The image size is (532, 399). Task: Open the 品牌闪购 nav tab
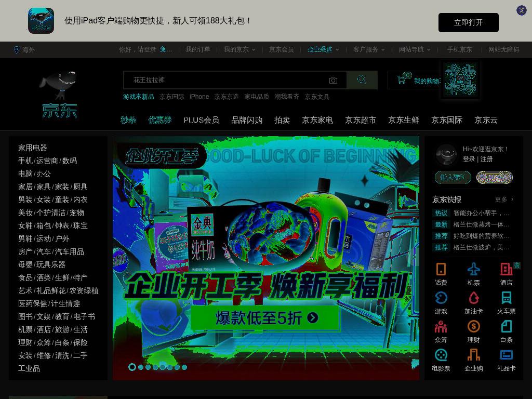(x=247, y=120)
